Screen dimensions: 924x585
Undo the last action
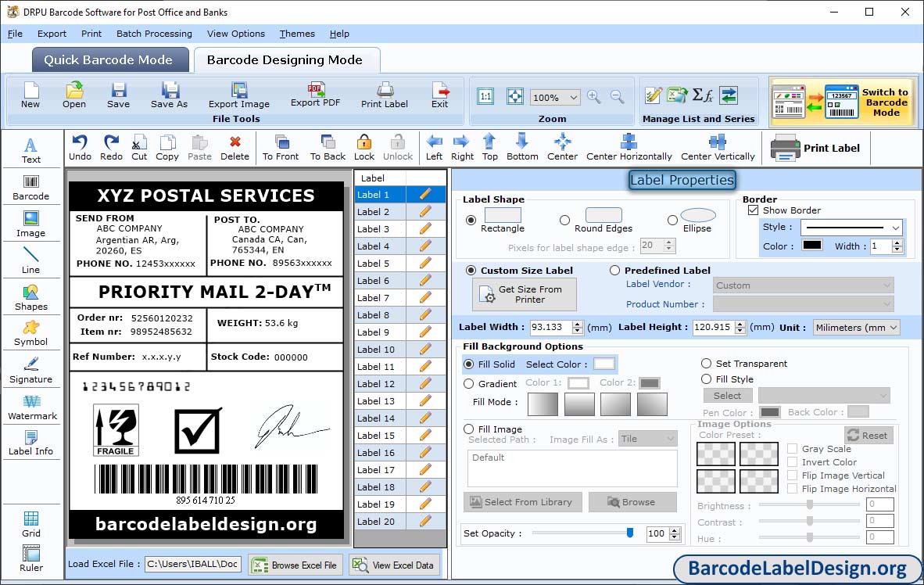[81, 148]
